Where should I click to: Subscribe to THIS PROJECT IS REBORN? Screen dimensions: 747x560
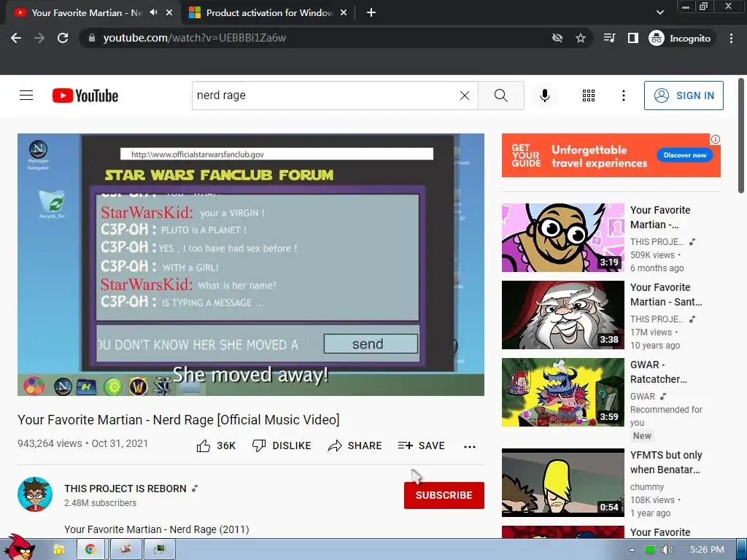[444, 495]
